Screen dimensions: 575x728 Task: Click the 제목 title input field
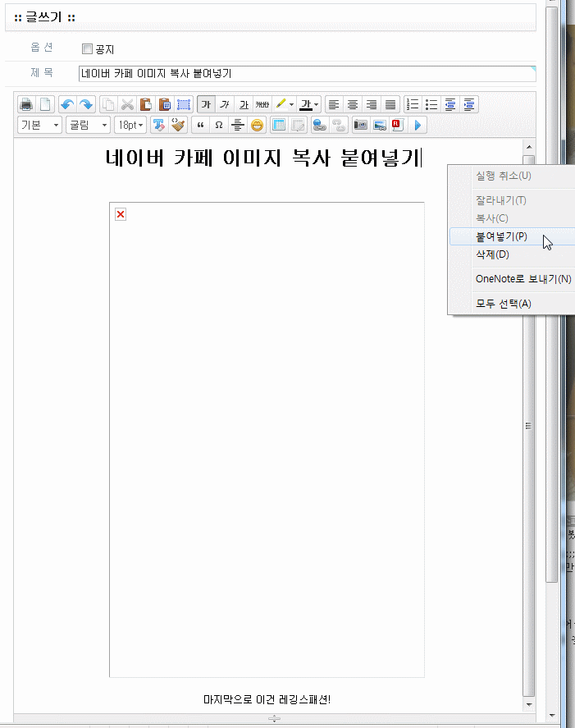click(x=307, y=74)
